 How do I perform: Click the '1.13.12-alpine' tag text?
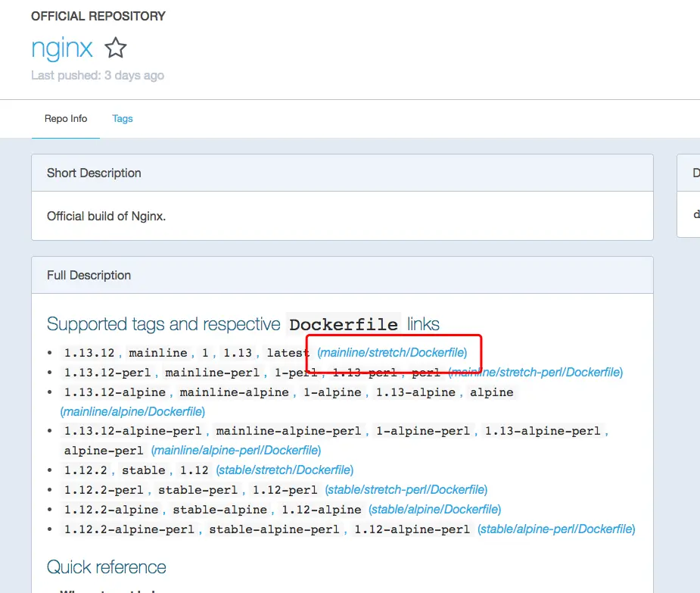pyautogui.click(x=115, y=392)
